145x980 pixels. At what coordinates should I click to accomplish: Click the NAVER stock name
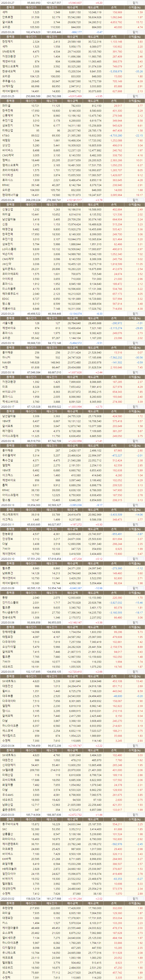[6, 363]
